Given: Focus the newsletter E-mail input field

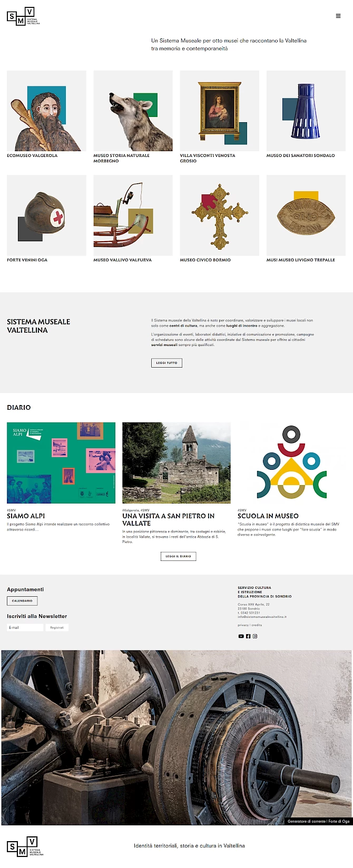Looking at the screenshot, I should (x=25, y=627).
